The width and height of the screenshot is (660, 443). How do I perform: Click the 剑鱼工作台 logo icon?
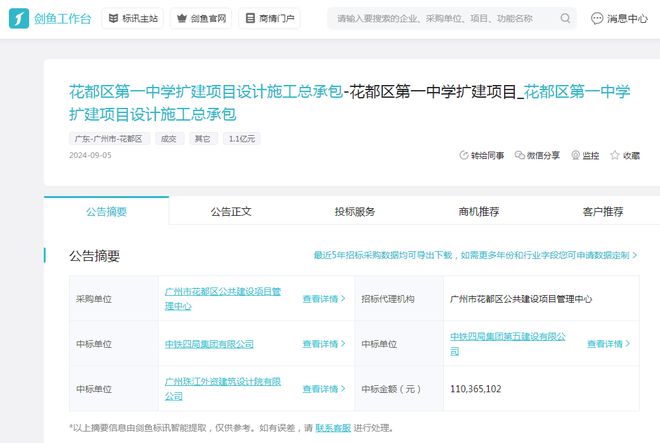(19, 19)
